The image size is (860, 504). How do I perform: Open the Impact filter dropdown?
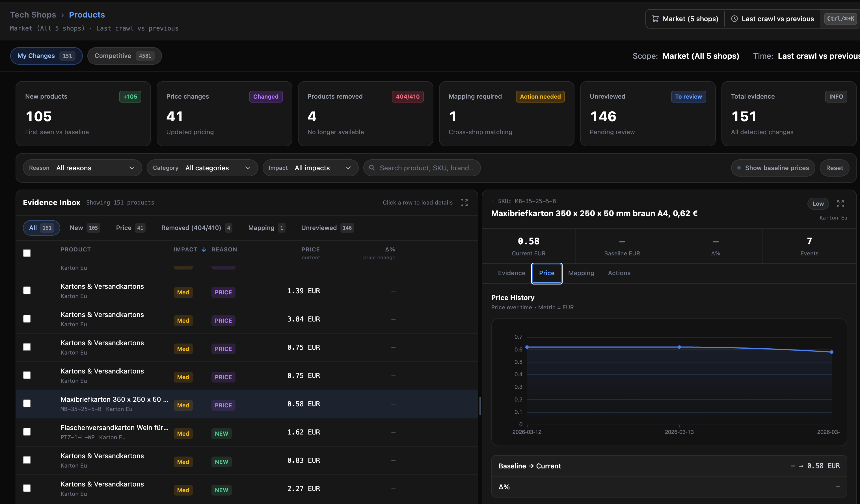tap(310, 168)
